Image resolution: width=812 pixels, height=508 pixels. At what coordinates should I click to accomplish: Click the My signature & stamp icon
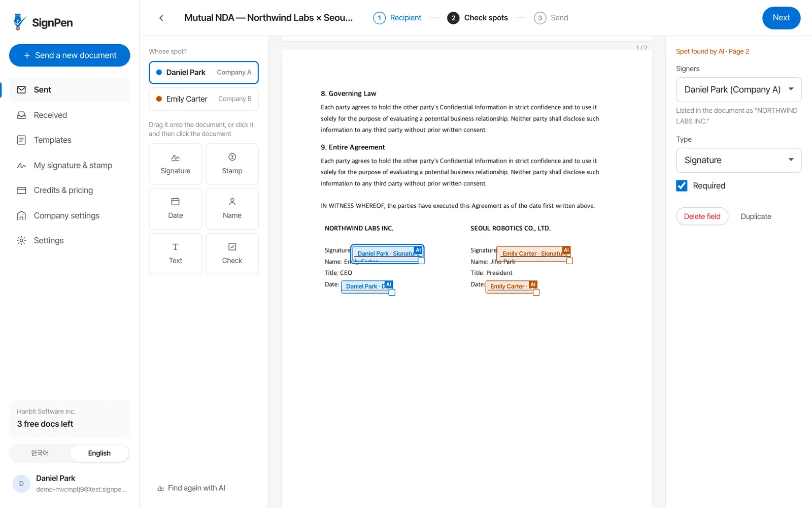click(21, 166)
